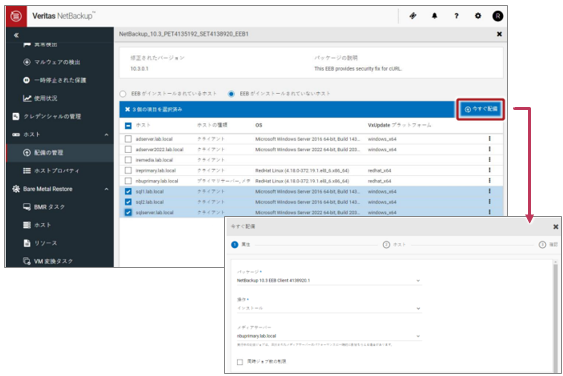Open the media server nbuprimary.lab.local dropdown
Viewport: 563px width, 376px height.
pos(329,336)
